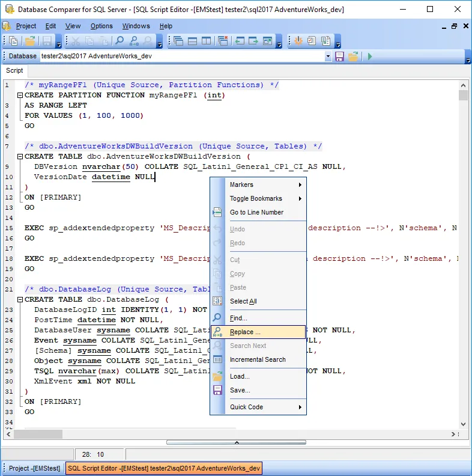This screenshot has height=476, width=472.
Task: Click the Find magnifier icon in context menu
Action: (x=217, y=317)
